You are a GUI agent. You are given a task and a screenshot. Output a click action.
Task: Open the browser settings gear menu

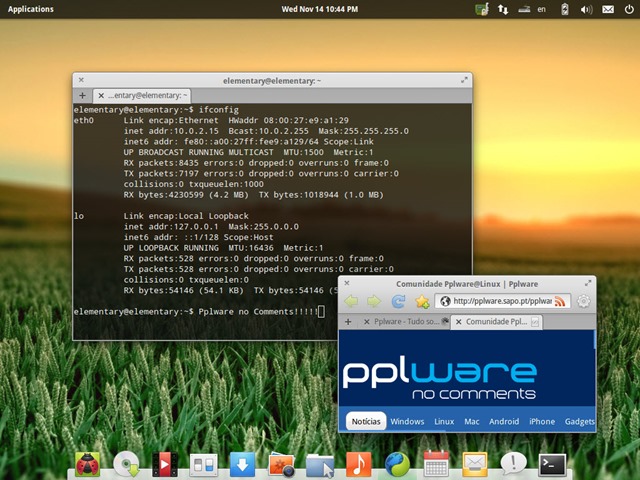584,302
